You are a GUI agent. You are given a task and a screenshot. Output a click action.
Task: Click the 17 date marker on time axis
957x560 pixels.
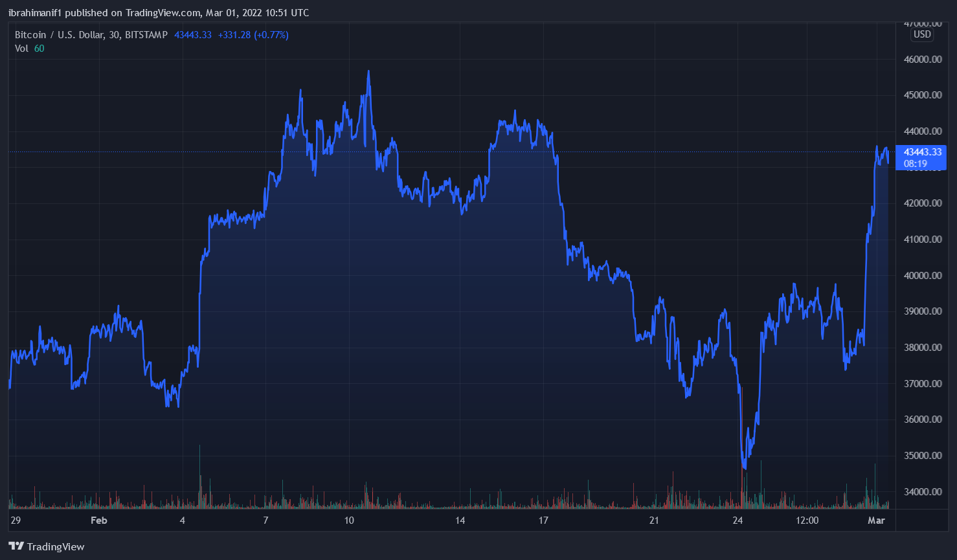543,521
